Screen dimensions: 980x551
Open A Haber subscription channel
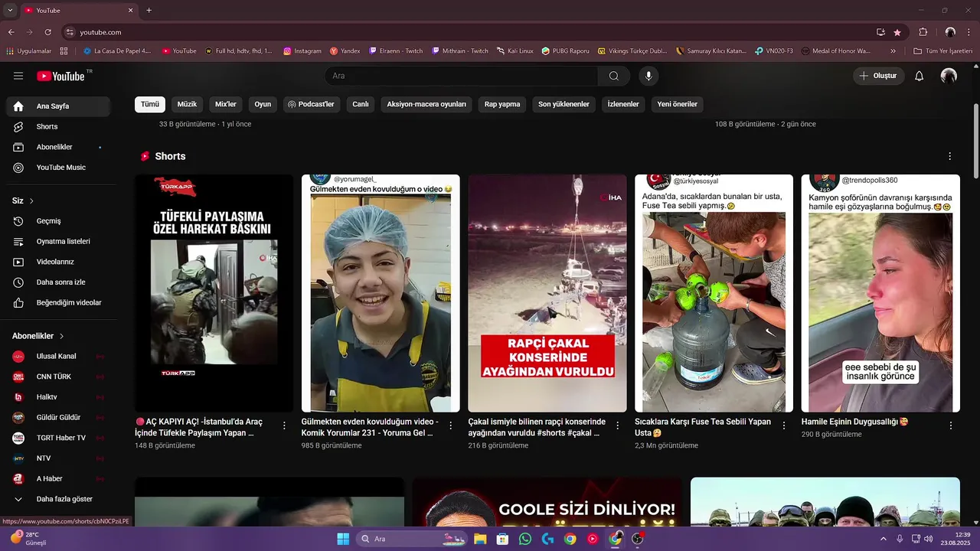[58, 478]
